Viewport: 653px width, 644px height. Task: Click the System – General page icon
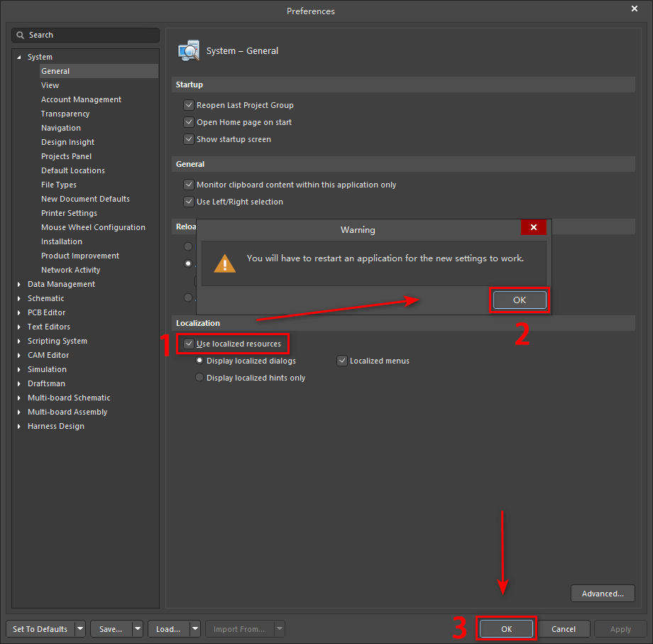(189, 51)
